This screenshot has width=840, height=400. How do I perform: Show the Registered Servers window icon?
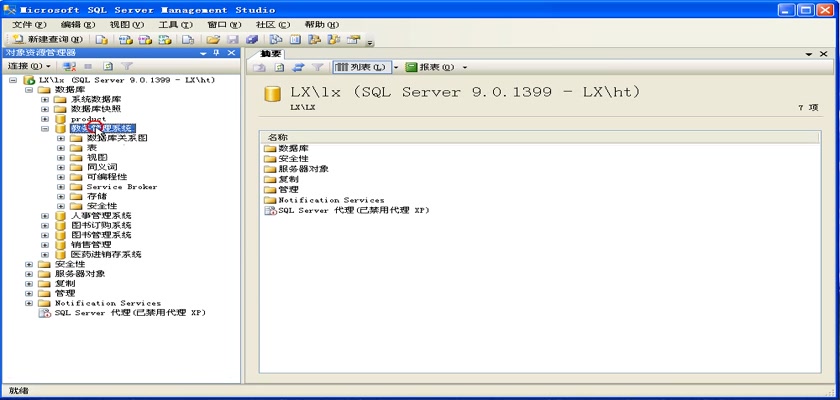tap(275, 40)
